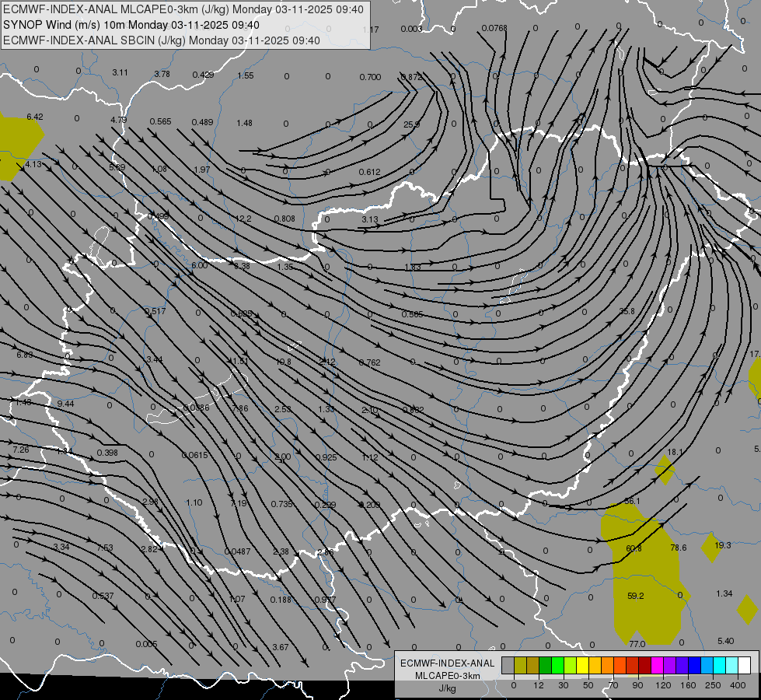Click the map value '8.38'
This screenshot has width=761, height=700.
tap(243, 266)
